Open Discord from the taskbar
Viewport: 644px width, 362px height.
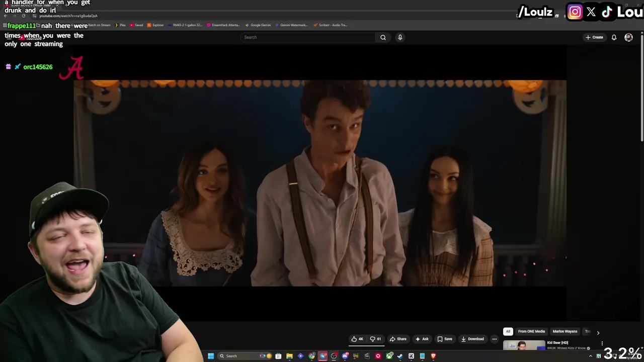point(345,356)
